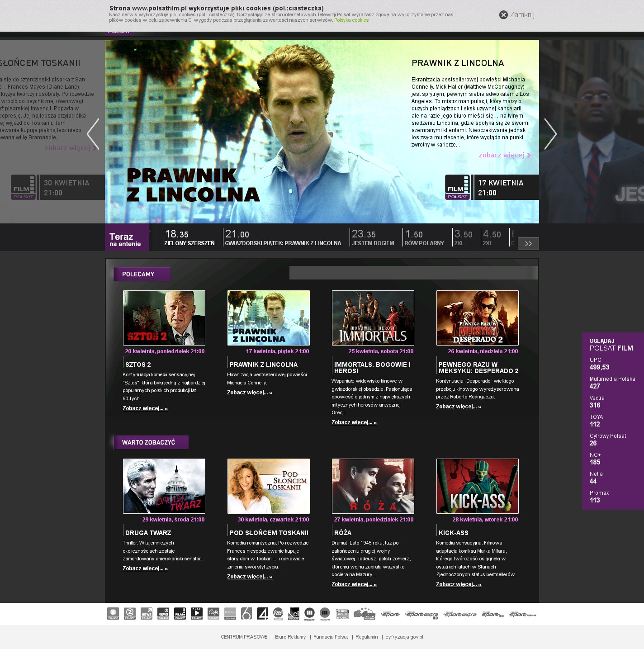Click the Polsat Film logo beside 17 Kwietnia
The height and width of the screenshot is (649, 644).
click(457, 187)
